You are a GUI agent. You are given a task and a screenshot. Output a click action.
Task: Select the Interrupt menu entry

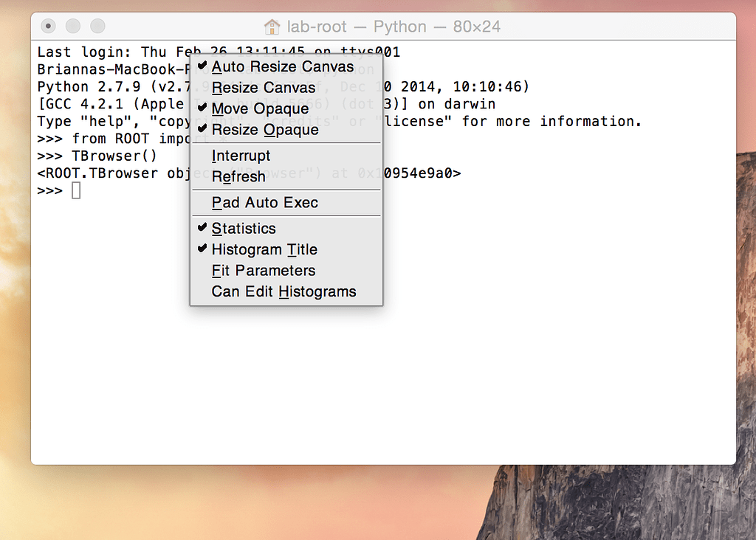(241, 156)
